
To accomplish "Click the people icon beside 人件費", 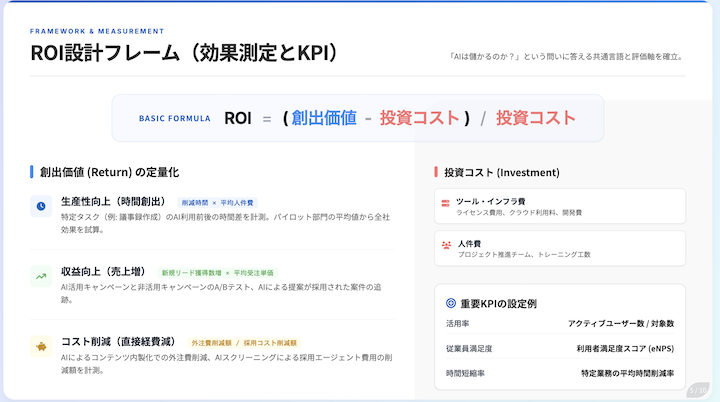I will (x=446, y=245).
